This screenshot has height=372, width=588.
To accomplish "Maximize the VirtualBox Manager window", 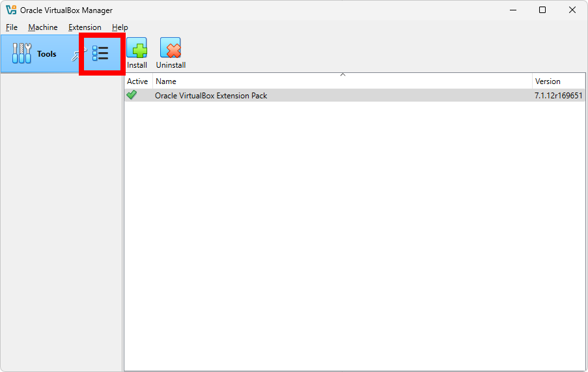I will click(x=542, y=10).
